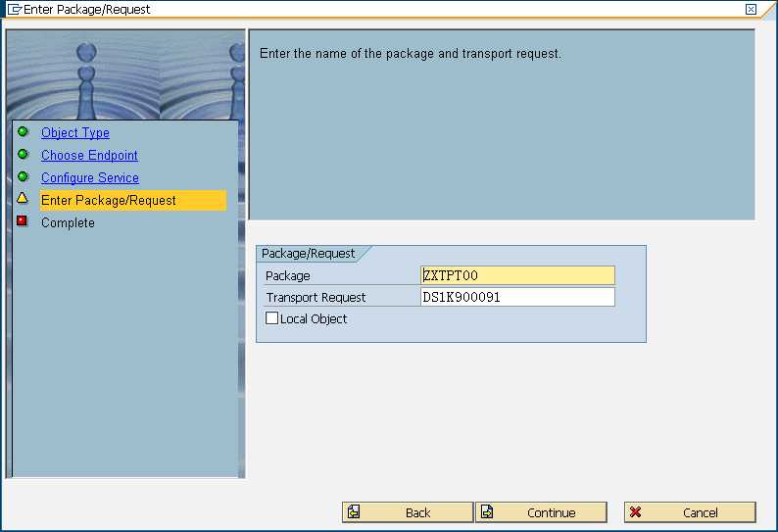Enable the Local Object checkbox
The image size is (778, 532).
pyautogui.click(x=271, y=318)
